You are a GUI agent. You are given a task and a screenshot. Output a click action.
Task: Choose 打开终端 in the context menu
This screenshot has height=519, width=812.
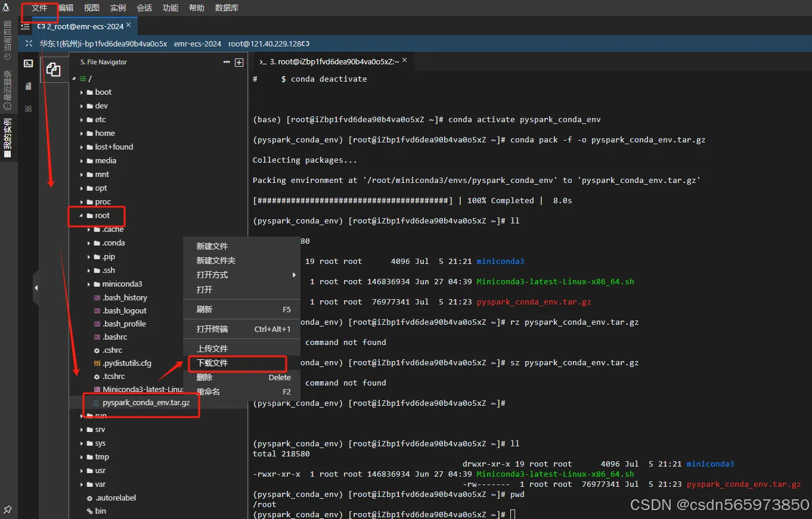pyautogui.click(x=241, y=329)
